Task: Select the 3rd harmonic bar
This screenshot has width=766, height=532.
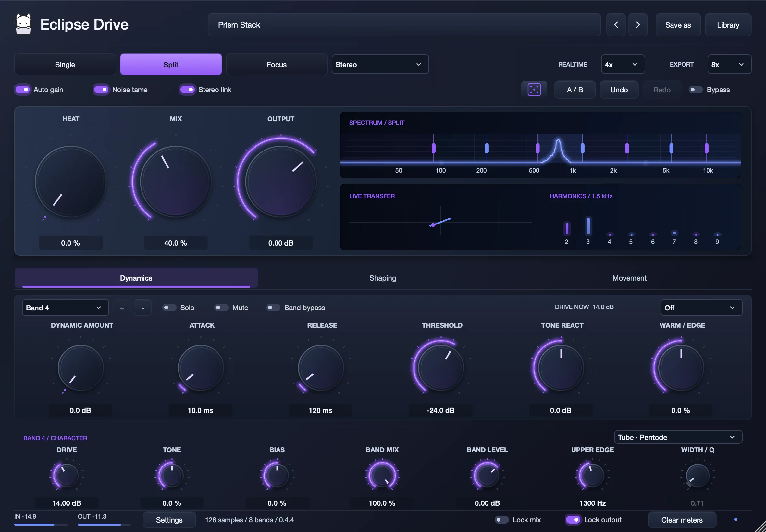Action: pos(588,226)
